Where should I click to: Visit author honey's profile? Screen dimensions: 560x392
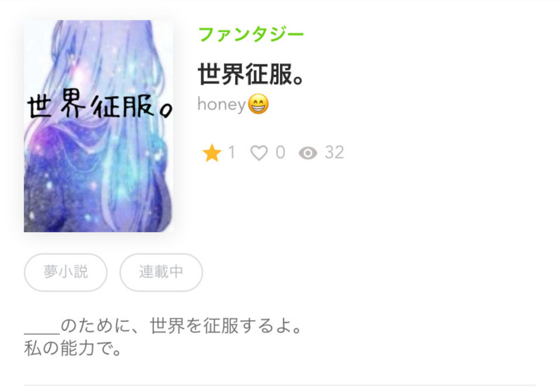222,104
